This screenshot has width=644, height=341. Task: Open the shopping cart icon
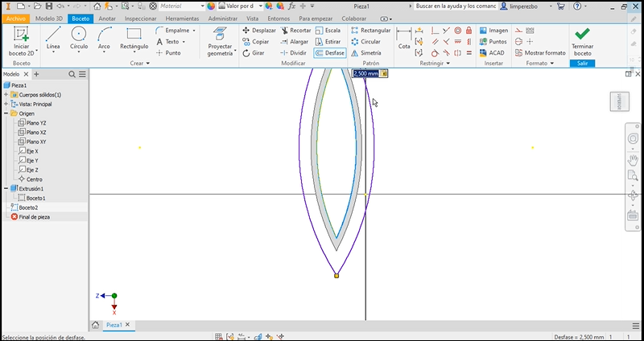tap(560, 6)
